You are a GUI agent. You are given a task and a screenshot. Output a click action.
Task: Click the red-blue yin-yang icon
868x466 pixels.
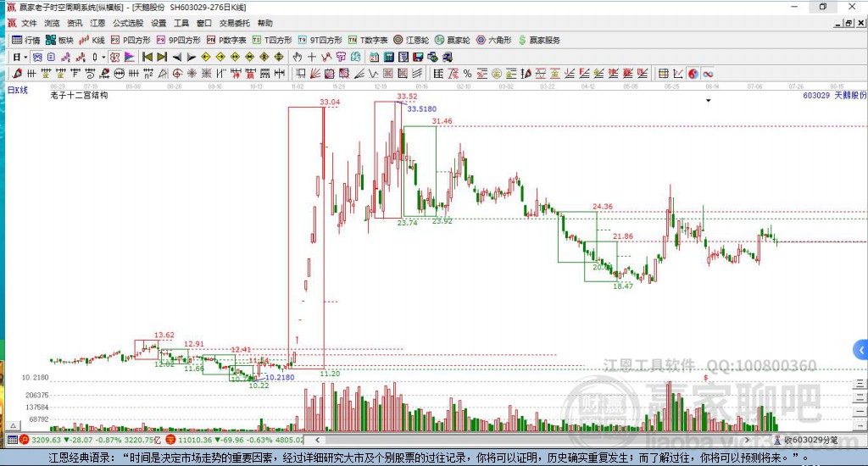coord(693,74)
